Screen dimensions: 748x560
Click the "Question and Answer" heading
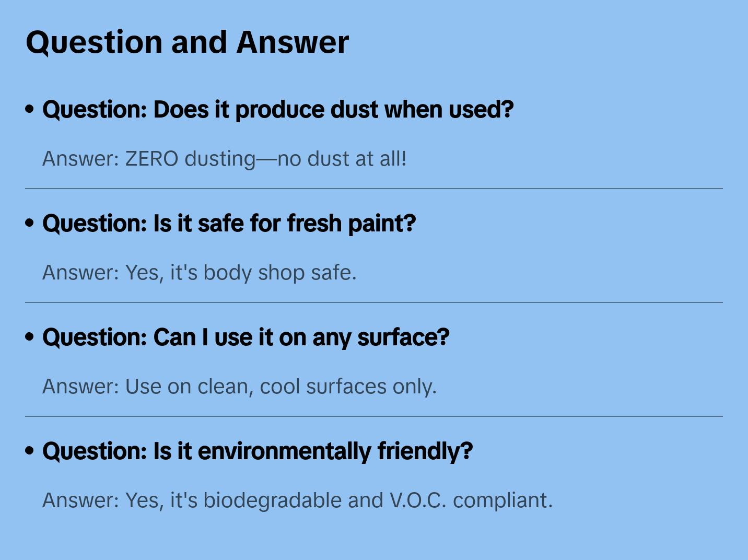pos(187,42)
